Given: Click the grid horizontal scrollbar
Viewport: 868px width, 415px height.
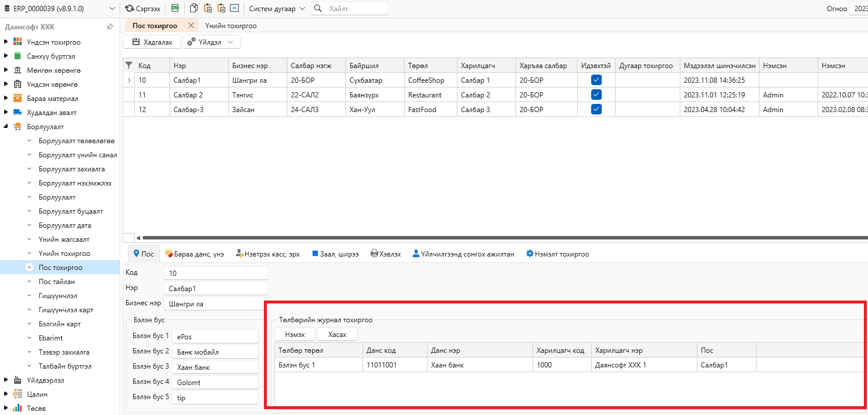Looking at the screenshot, I should coord(504,238).
